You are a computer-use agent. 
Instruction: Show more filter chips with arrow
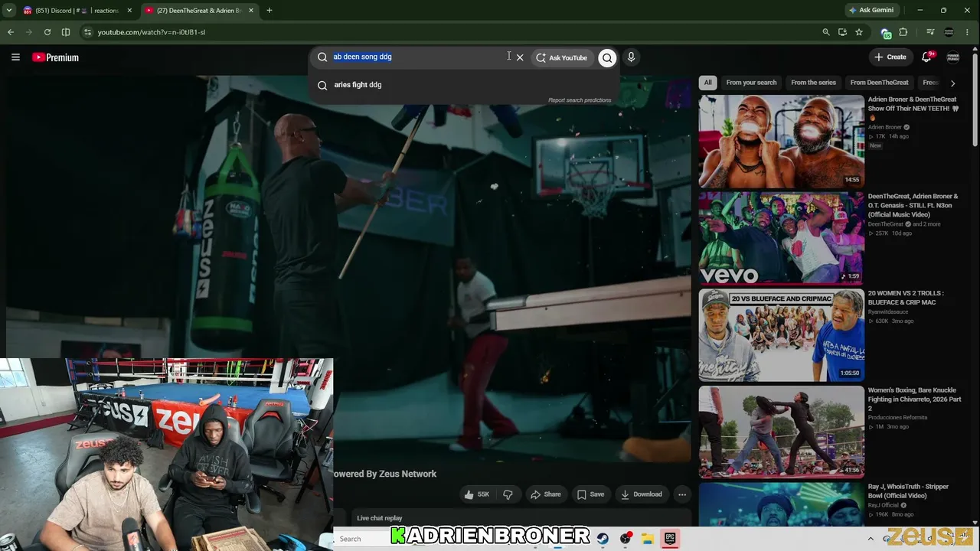[952, 83]
